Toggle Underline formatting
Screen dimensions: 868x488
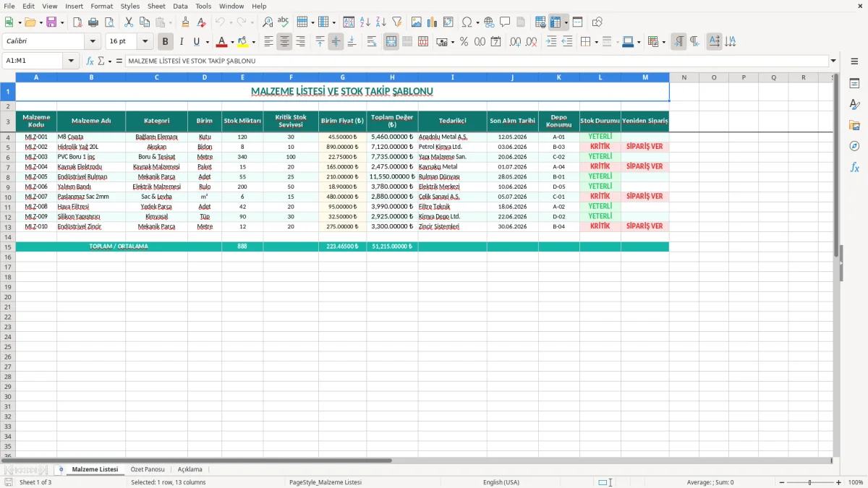[x=197, y=42]
